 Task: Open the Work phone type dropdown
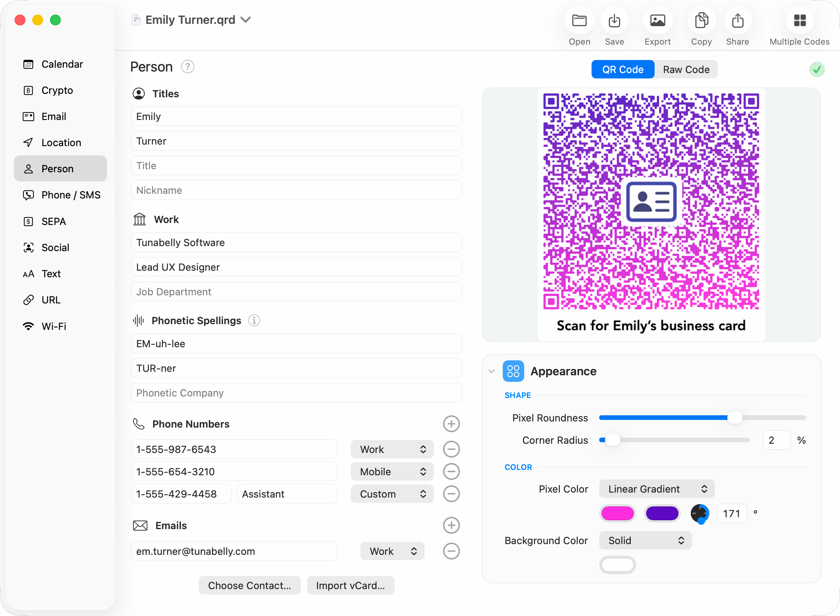point(392,449)
